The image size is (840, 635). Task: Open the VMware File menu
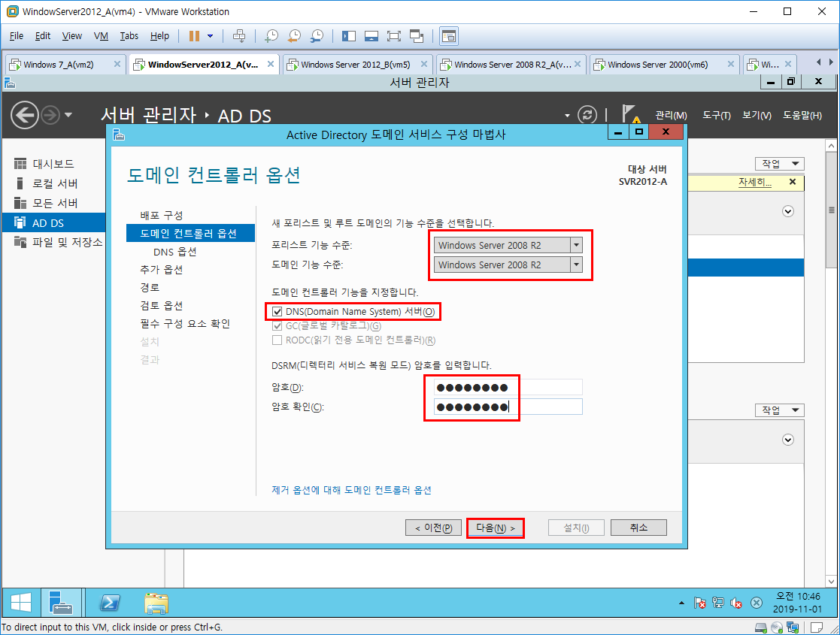[x=17, y=36]
